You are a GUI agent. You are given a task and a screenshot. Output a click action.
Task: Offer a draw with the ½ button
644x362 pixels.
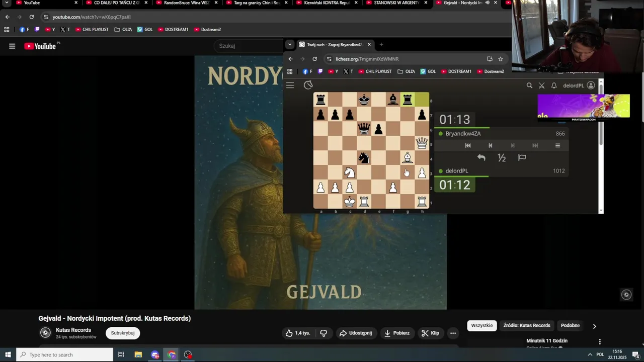(502, 158)
